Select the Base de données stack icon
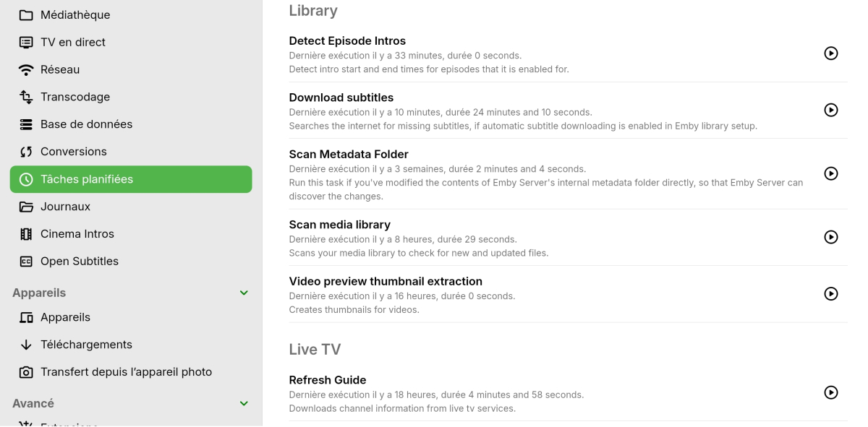This screenshot has height=427, width=868. pos(25,124)
